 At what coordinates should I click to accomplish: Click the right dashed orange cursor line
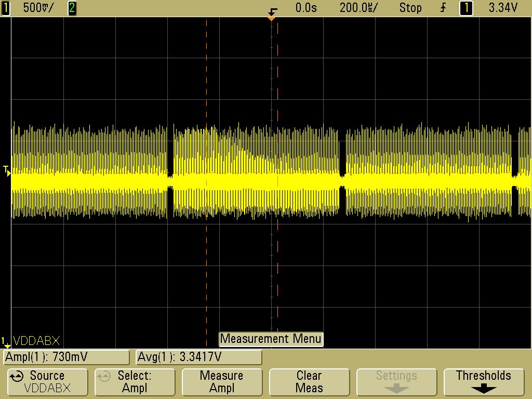pos(277,177)
